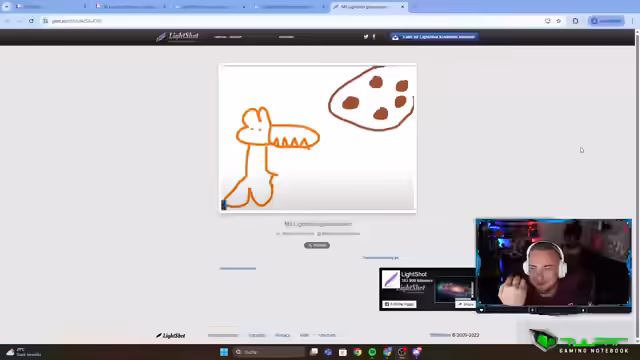Click Follow Page in the Facebook widget
This screenshot has width=640, height=360.
pos(399,304)
